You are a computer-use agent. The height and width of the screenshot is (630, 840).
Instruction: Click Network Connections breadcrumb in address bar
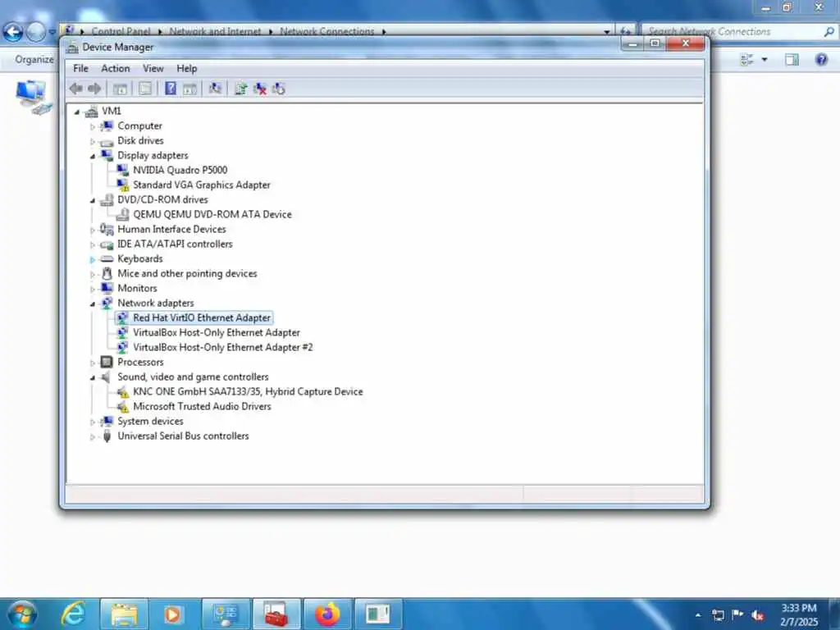point(326,32)
